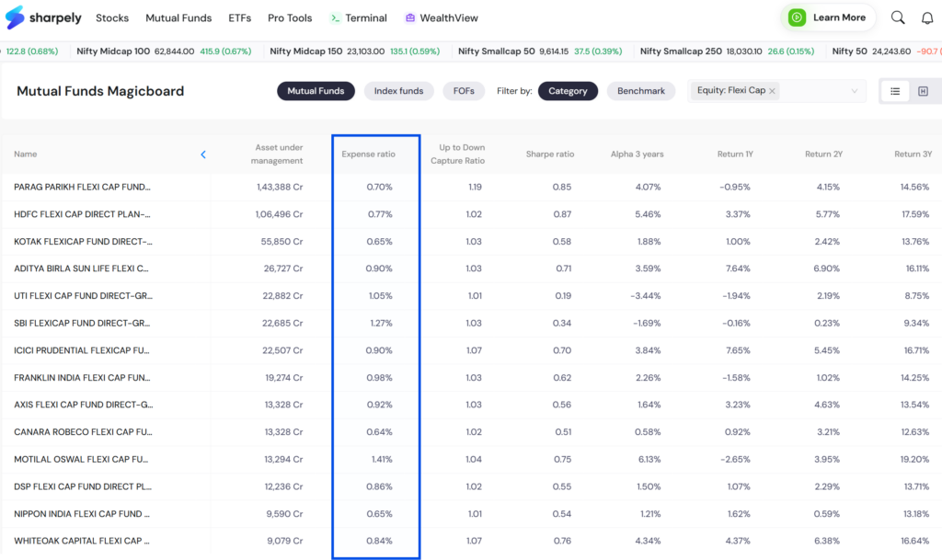This screenshot has width=942, height=560.
Task: Click the Sharpely logo icon
Action: [x=15, y=17]
